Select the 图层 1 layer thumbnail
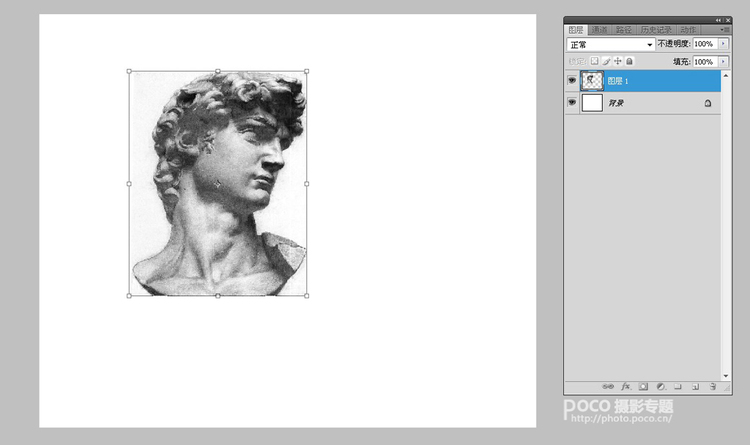The height and width of the screenshot is (445, 750). 592,80
